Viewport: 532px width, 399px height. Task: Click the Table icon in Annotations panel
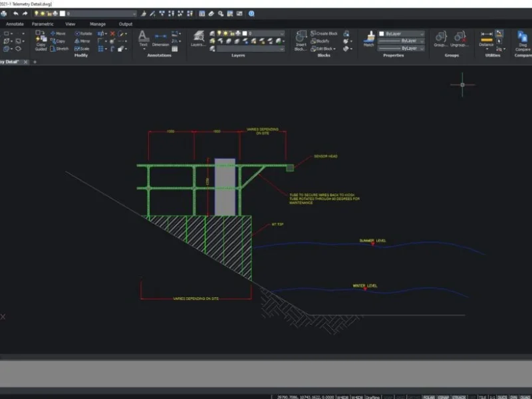(175, 49)
